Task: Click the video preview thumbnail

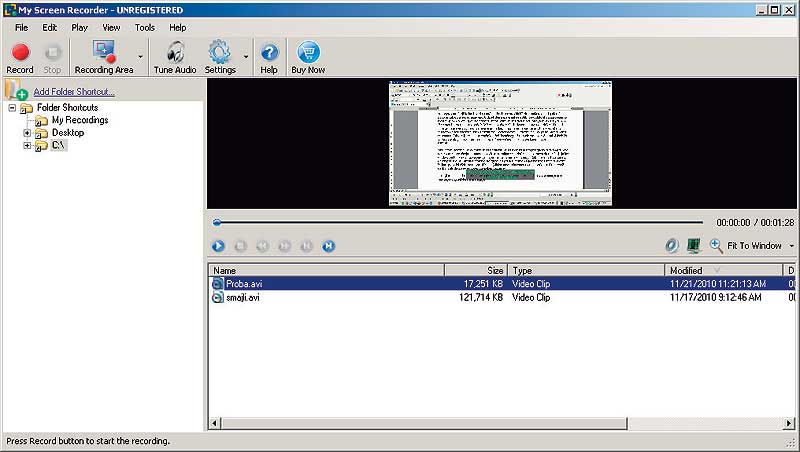Action: pos(500,143)
